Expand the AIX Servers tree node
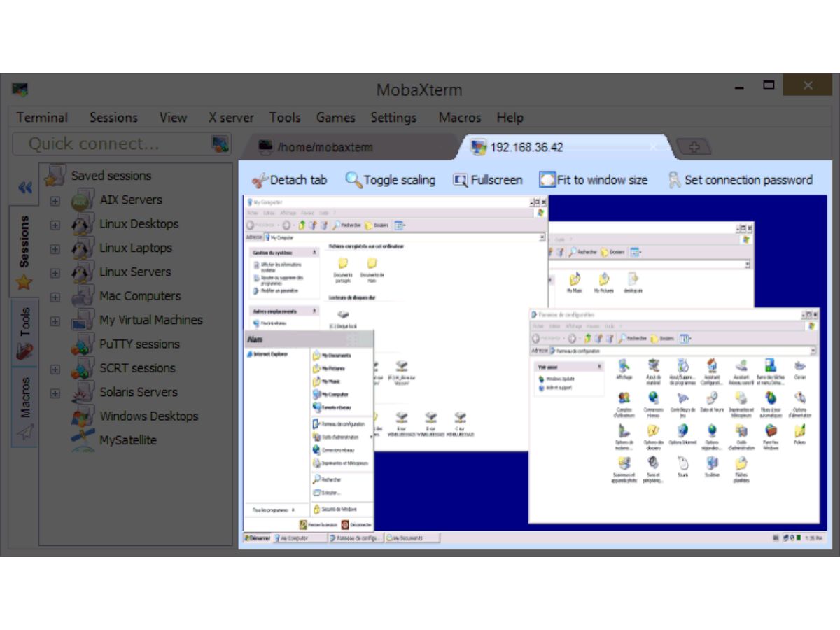This screenshot has height=630, width=840. (x=55, y=201)
